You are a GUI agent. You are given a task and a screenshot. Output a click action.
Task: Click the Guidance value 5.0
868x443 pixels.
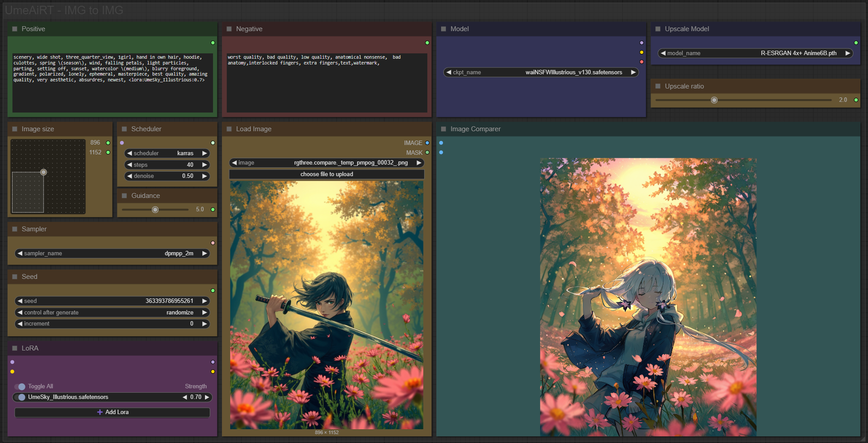click(x=200, y=209)
